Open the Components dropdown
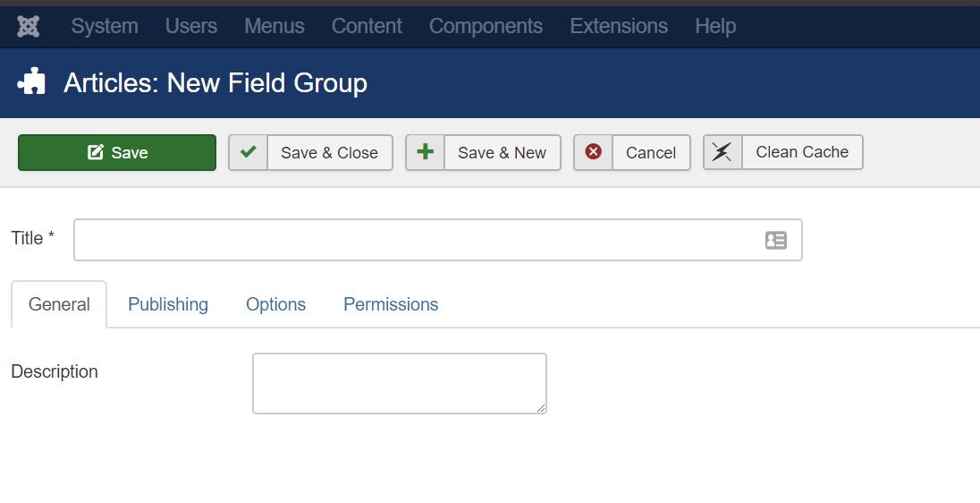Viewport: 980px width, 503px height. 486,26
